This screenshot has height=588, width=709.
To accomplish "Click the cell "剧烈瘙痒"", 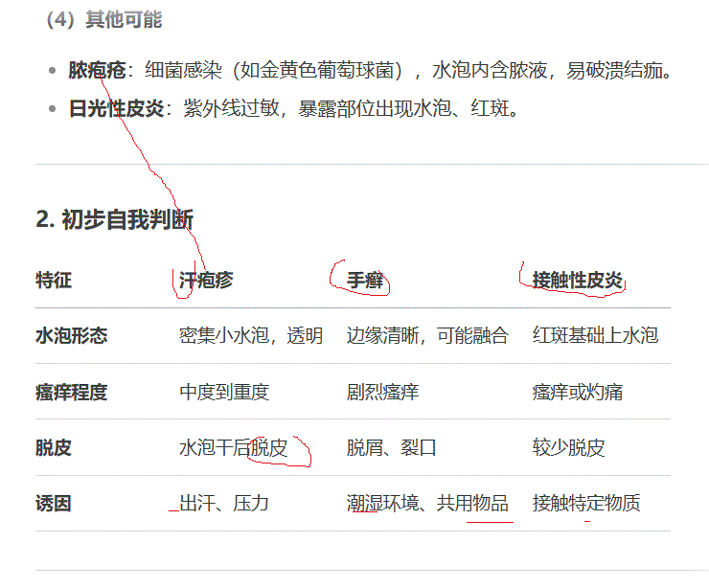I will point(382,392).
